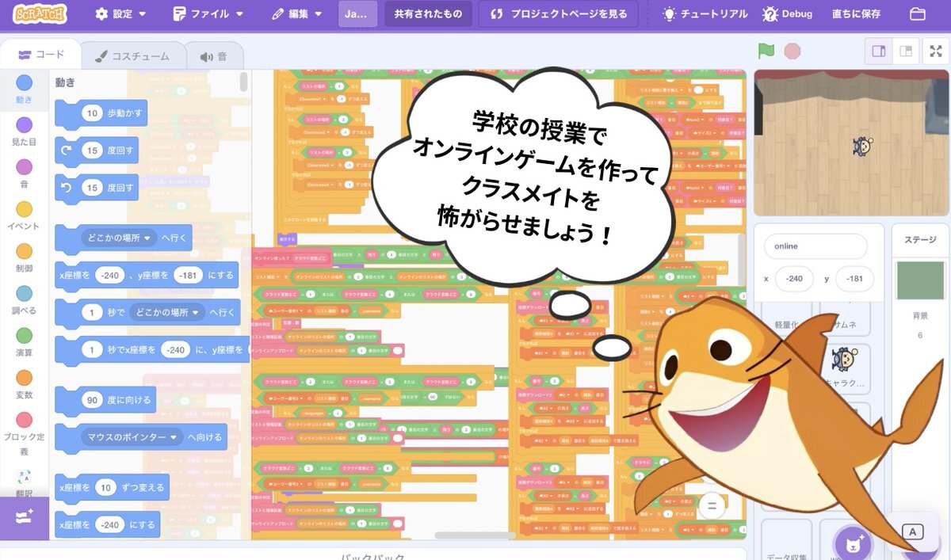Viewport: 951px width, 560px height.
Task: Click the green flag to run
Action: 766,51
